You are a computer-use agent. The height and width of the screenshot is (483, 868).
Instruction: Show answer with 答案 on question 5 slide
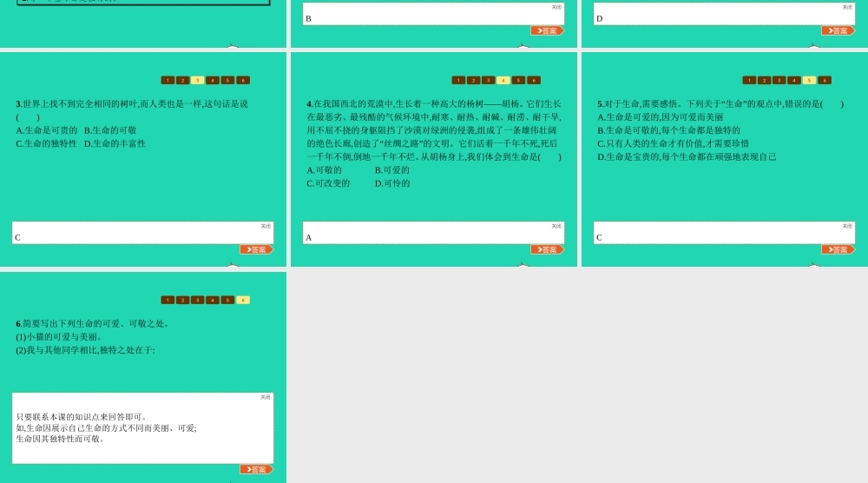(x=838, y=250)
